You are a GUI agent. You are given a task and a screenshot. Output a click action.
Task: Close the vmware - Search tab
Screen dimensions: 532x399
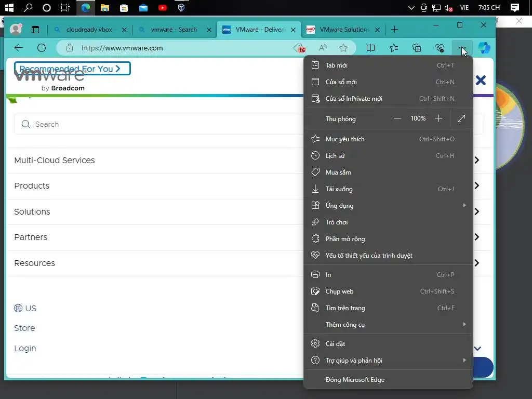coord(209,30)
